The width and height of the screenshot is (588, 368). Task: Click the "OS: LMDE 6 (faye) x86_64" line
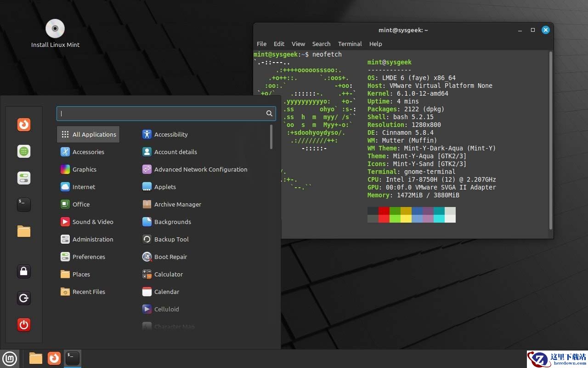tap(412, 78)
